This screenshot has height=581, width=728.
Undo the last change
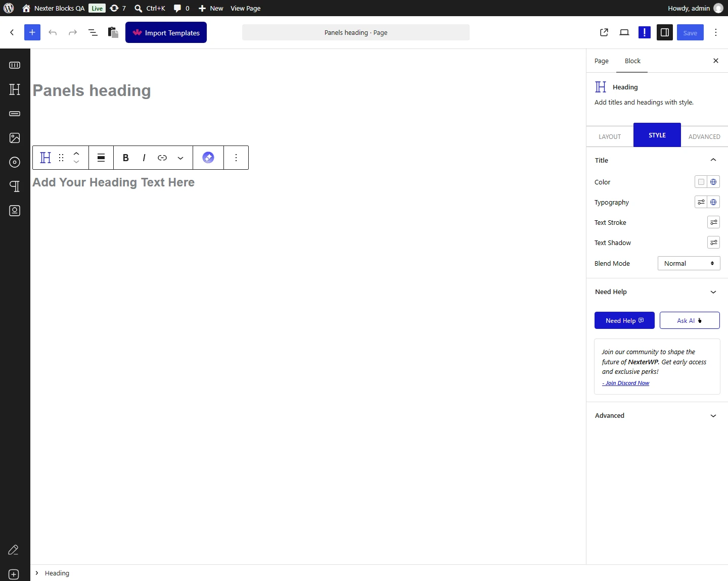[x=53, y=32]
